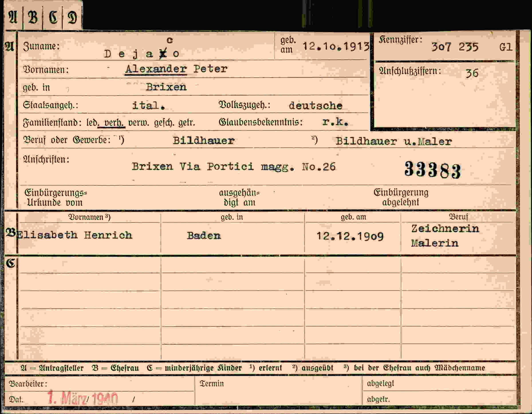The image size is (532, 414).
Task: Click the stamped number 33383
Action: tap(433, 170)
